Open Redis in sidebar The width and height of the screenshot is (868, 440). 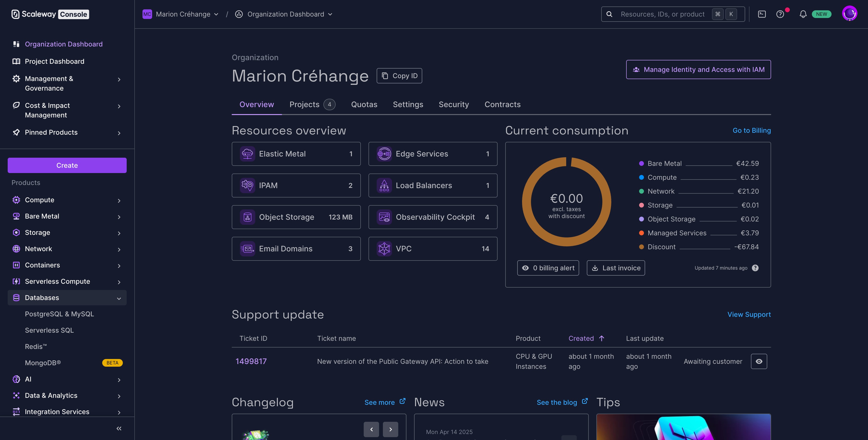coord(36,347)
